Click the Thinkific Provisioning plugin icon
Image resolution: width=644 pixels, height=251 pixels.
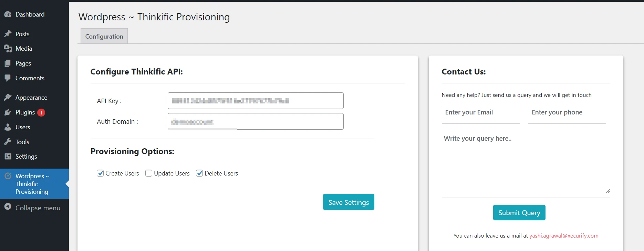pos(8,176)
